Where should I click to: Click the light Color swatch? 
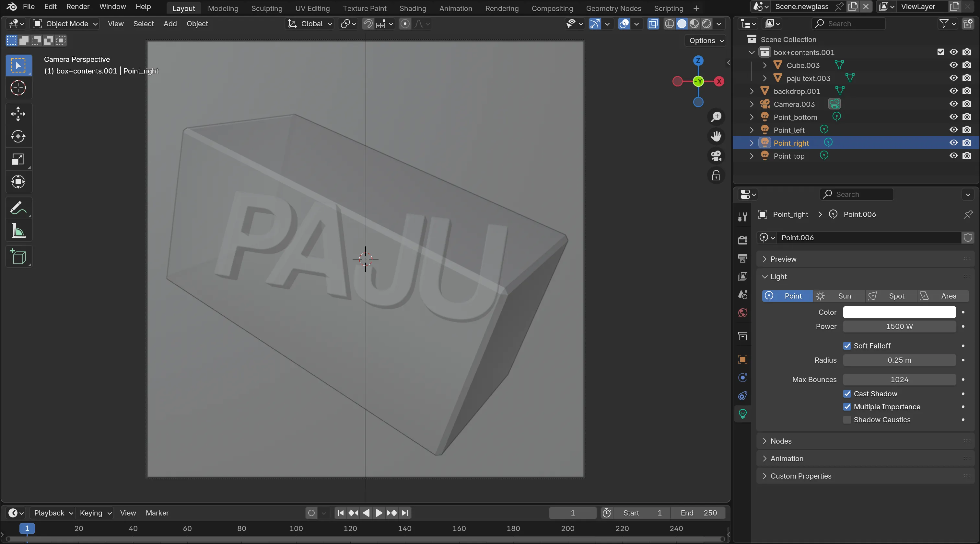click(x=899, y=312)
